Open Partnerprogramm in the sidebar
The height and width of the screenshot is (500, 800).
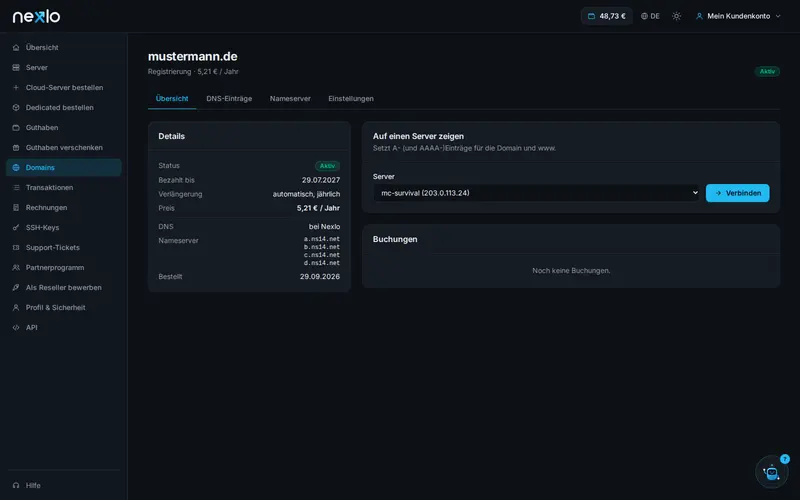click(64, 267)
